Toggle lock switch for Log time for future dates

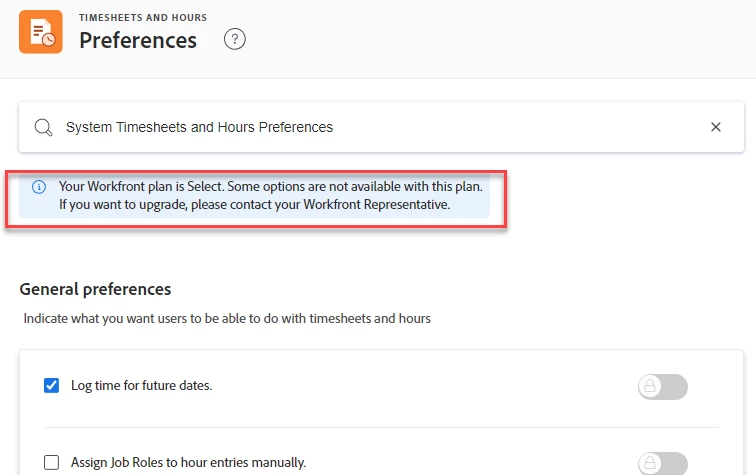(662, 387)
